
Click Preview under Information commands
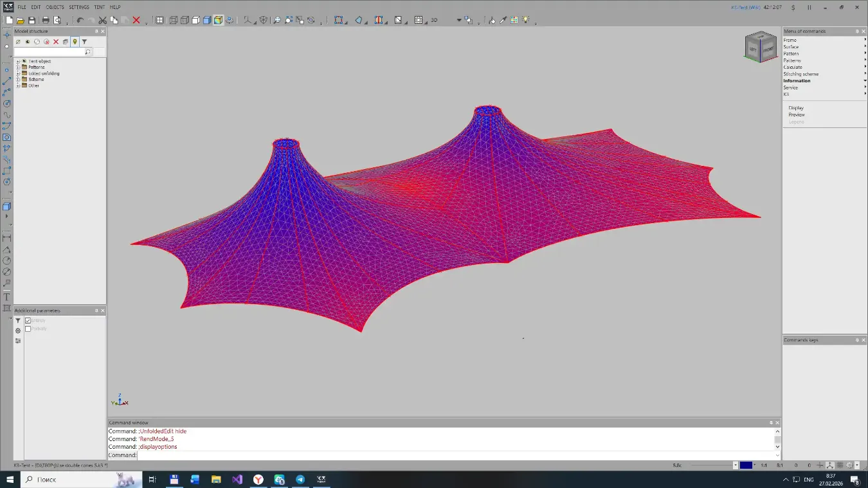[x=797, y=114]
